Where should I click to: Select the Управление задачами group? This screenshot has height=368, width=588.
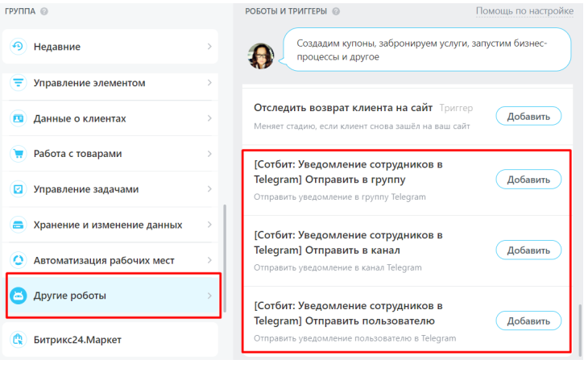coord(110,189)
